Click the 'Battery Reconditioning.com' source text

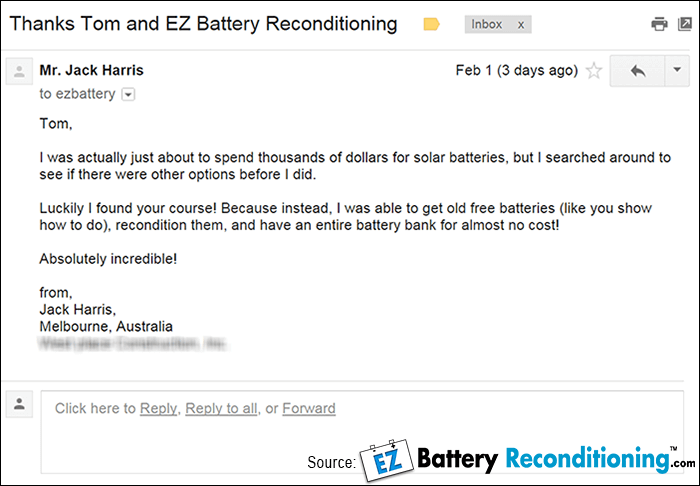point(555,460)
